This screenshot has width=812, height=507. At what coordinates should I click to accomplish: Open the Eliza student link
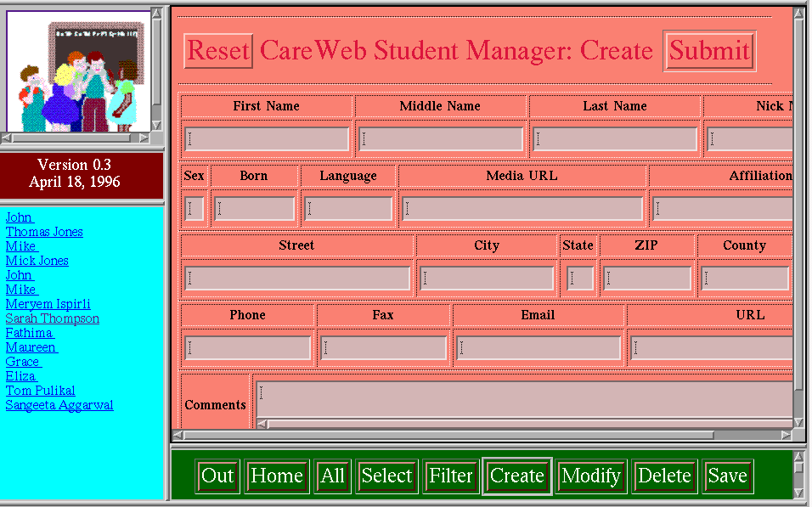(x=21, y=376)
